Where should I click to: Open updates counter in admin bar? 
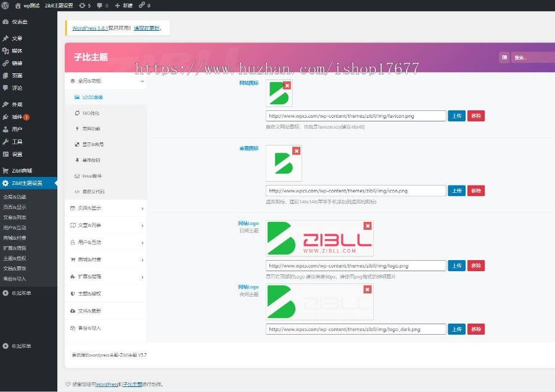[84, 6]
